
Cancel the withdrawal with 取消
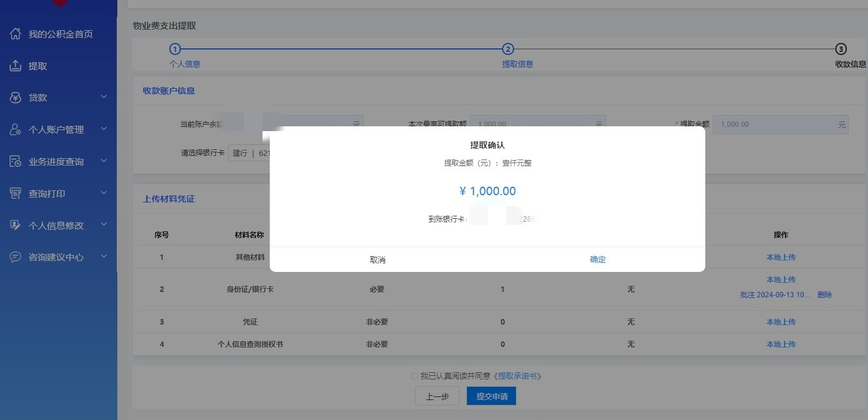click(377, 260)
